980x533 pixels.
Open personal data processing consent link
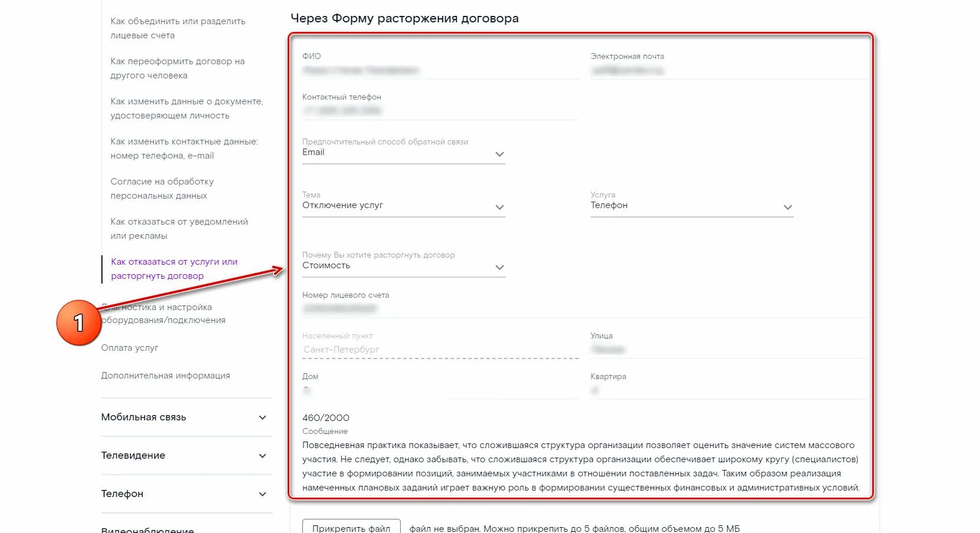coord(162,189)
